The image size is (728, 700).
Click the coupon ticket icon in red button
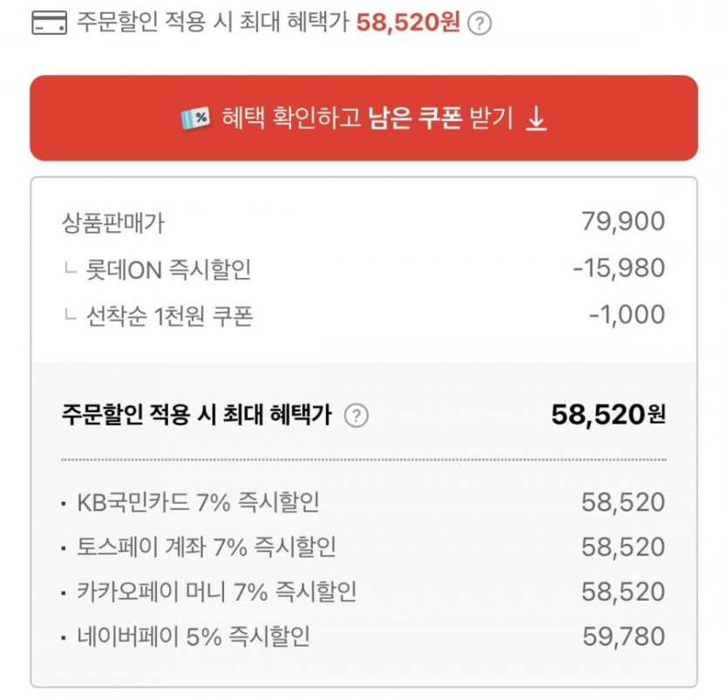(x=195, y=119)
